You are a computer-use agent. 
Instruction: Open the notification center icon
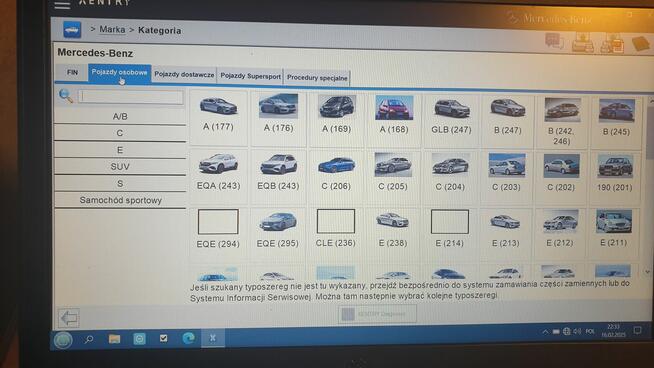tap(637, 330)
